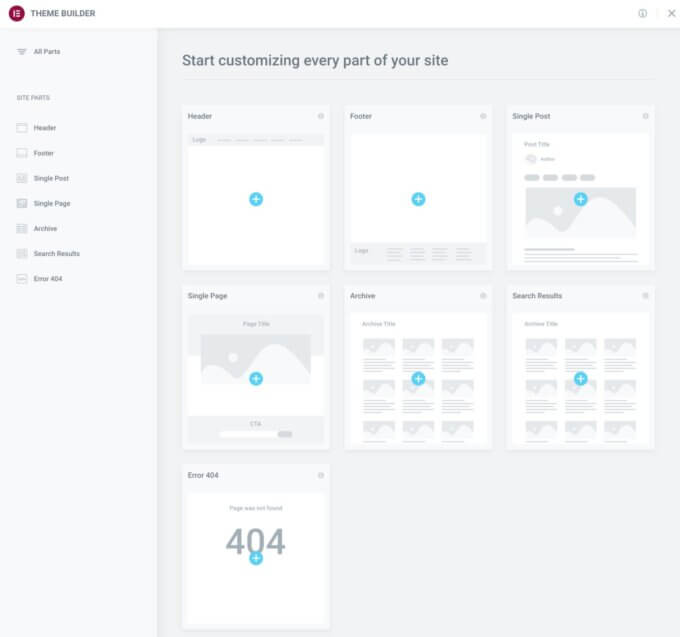Viewport: 680px width, 637px height.
Task: Open info icon on Error 404 card
Action: click(x=321, y=475)
